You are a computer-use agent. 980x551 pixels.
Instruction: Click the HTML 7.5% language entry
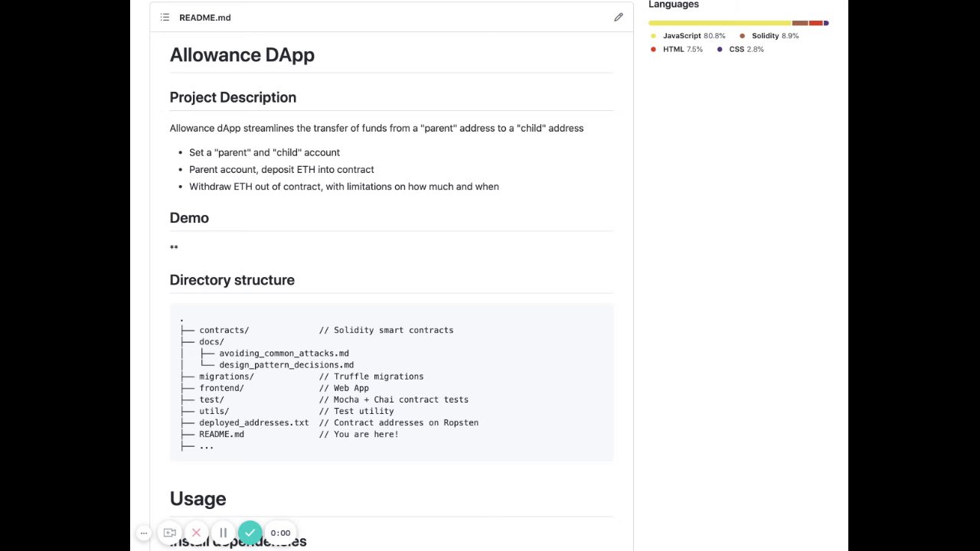point(681,49)
